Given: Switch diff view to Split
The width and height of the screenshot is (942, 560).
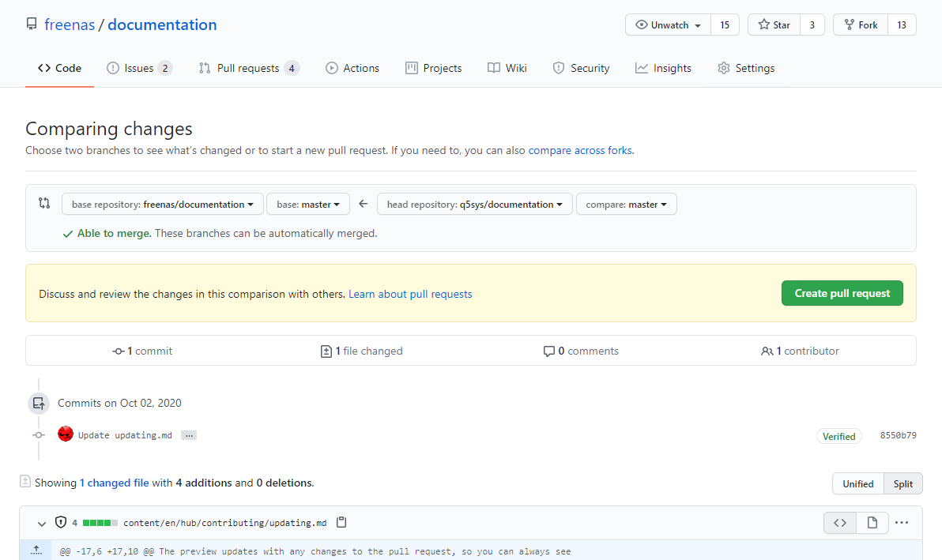Looking at the screenshot, I should [x=902, y=483].
